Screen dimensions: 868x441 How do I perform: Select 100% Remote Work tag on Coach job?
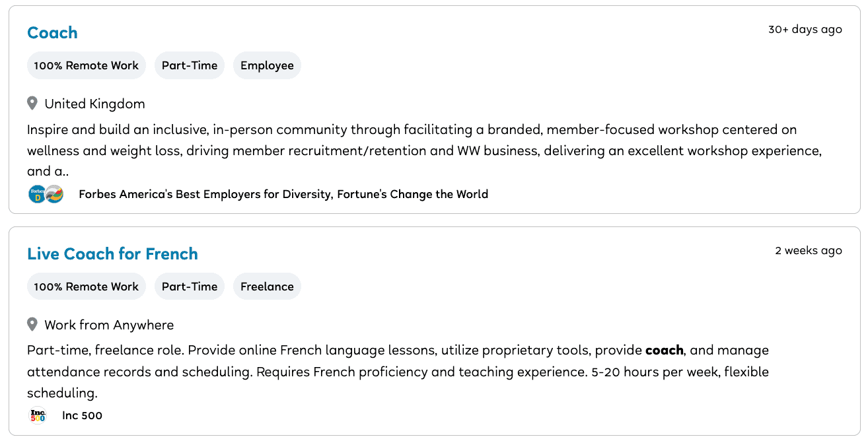(86, 65)
